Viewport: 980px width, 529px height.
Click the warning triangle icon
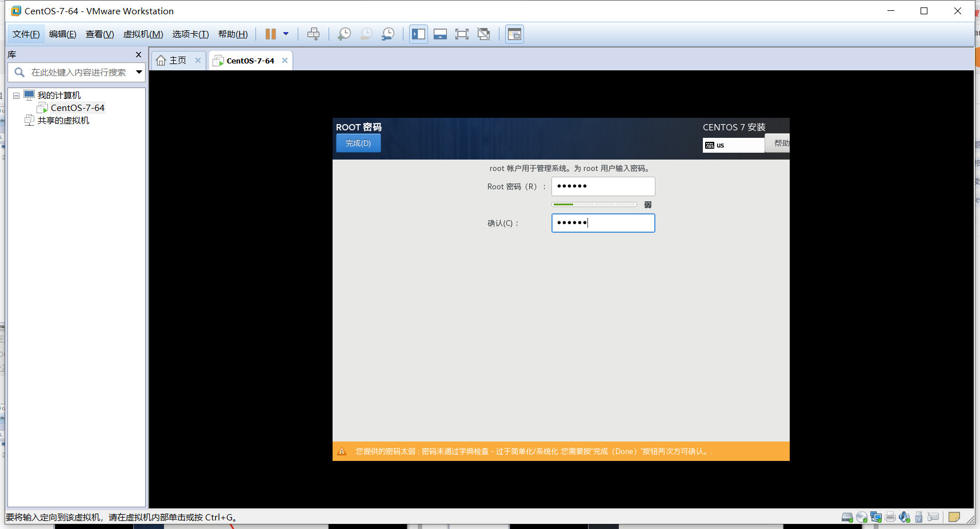(x=342, y=451)
